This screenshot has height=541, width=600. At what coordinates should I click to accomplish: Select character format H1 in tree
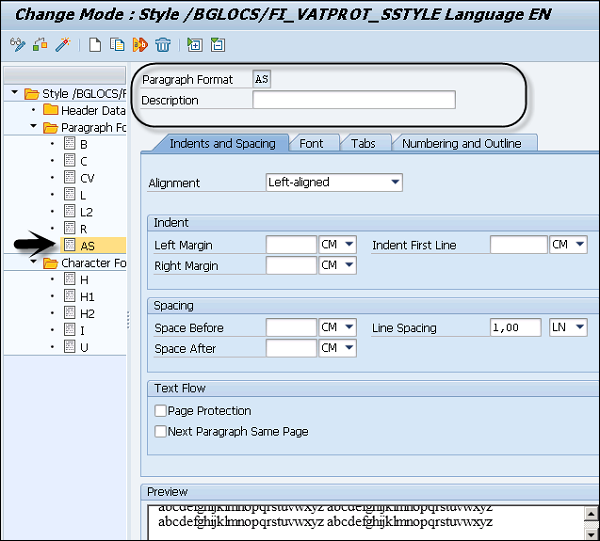tap(87, 297)
